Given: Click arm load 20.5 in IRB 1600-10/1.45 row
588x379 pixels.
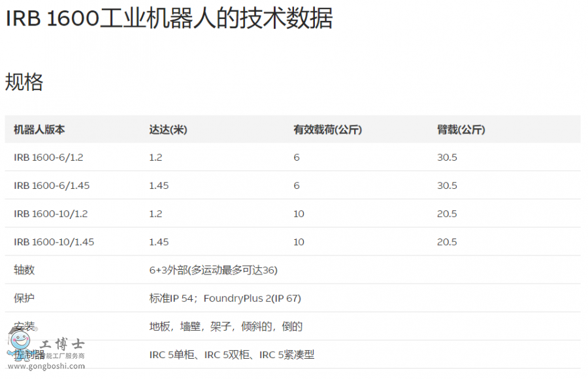Looking at the screenshot, I should (447, 242).
